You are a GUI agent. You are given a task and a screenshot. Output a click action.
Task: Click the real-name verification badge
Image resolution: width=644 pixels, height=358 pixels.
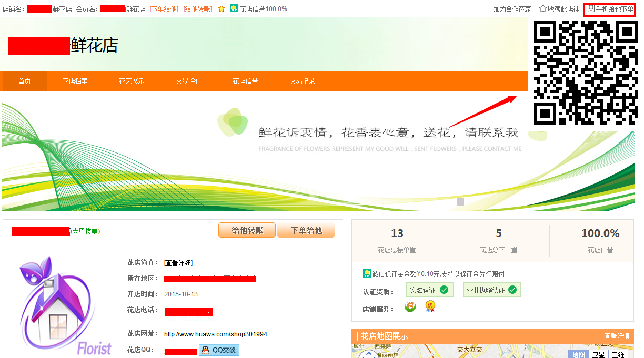(x=429, y=290)
